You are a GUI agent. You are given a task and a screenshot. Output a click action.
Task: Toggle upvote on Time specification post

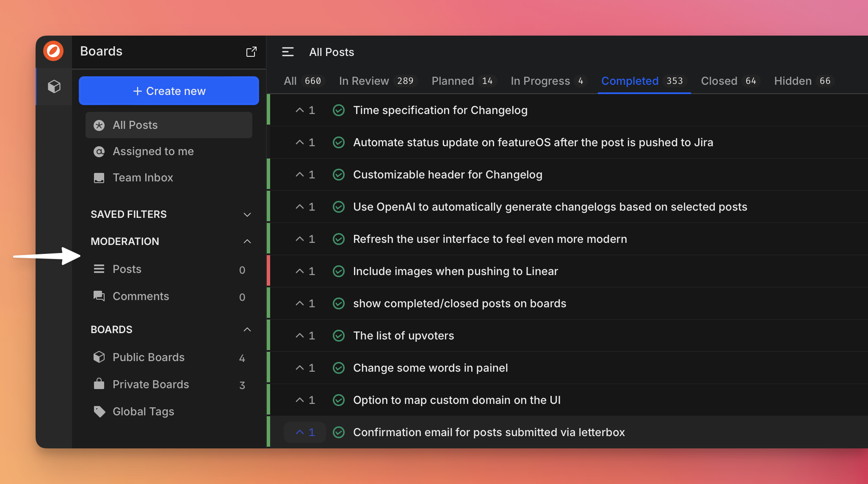(x=305, y=110)
